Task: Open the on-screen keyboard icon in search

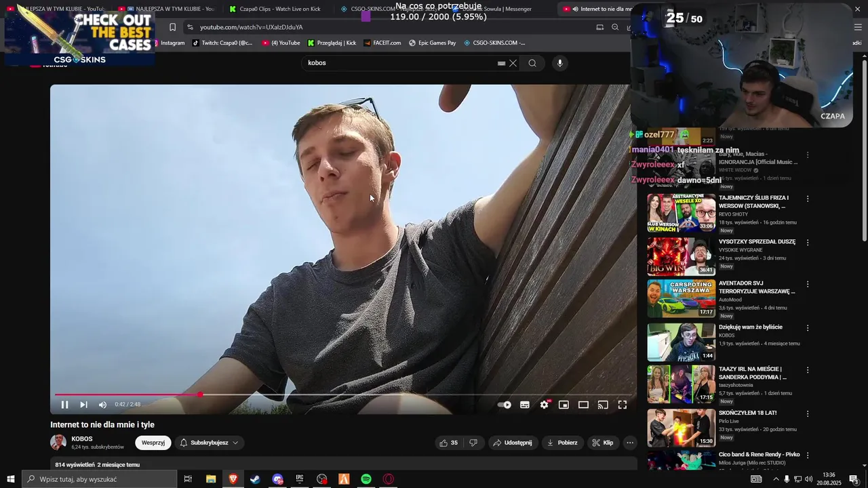Action: coord(501,63)
